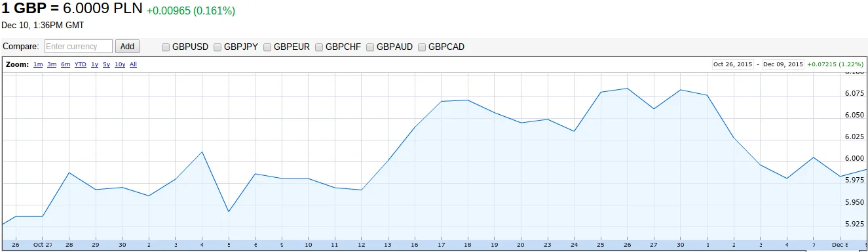Zoom chart to 5y
868x252 pixels.
pyautogui.click(x=106, y=65)
